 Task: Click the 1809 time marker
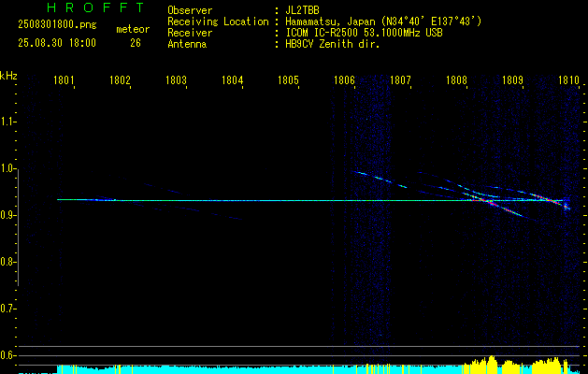pyautogui.click(x=512, y=79)
